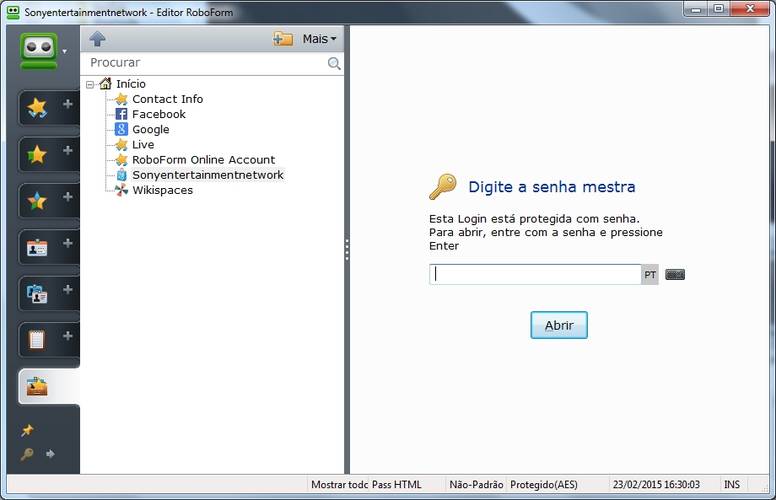The height and width of the screenshot is (500, 776).
Task: Click the arrow icon beside key
Action: (x=50, y=453)
